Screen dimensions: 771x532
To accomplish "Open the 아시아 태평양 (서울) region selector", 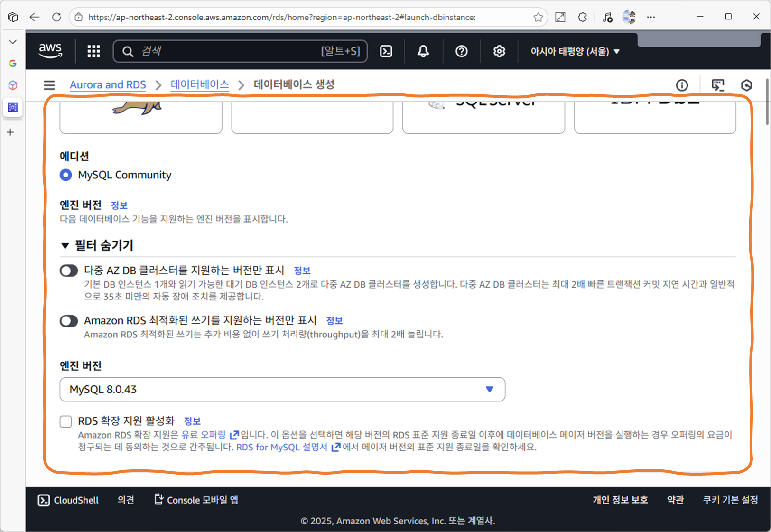I will tap(575, 51).
